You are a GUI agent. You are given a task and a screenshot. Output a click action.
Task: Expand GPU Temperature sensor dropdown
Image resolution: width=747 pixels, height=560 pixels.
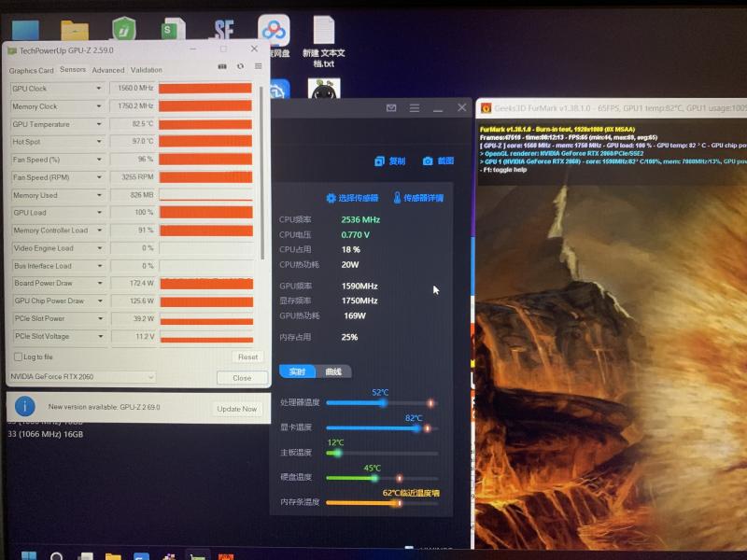point(99,124)
